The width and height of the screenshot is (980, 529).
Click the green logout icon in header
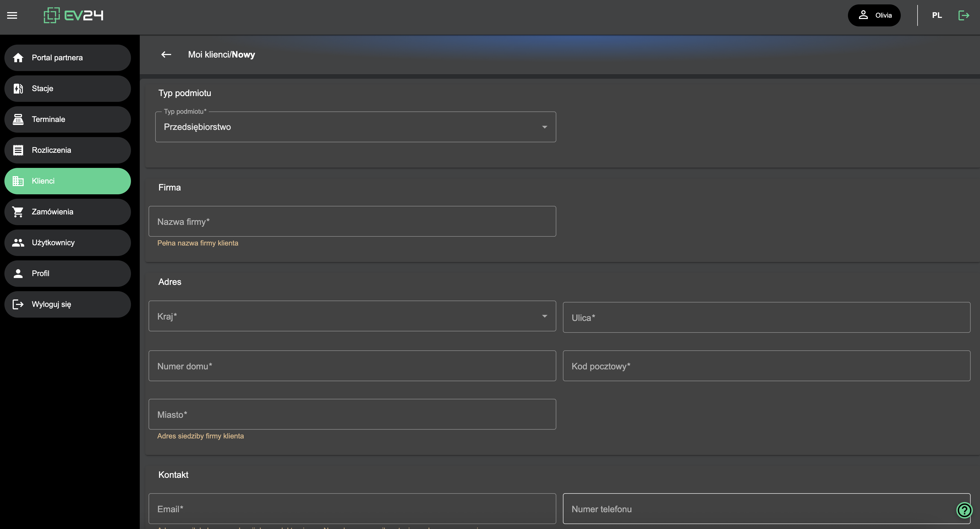(963, 15)
